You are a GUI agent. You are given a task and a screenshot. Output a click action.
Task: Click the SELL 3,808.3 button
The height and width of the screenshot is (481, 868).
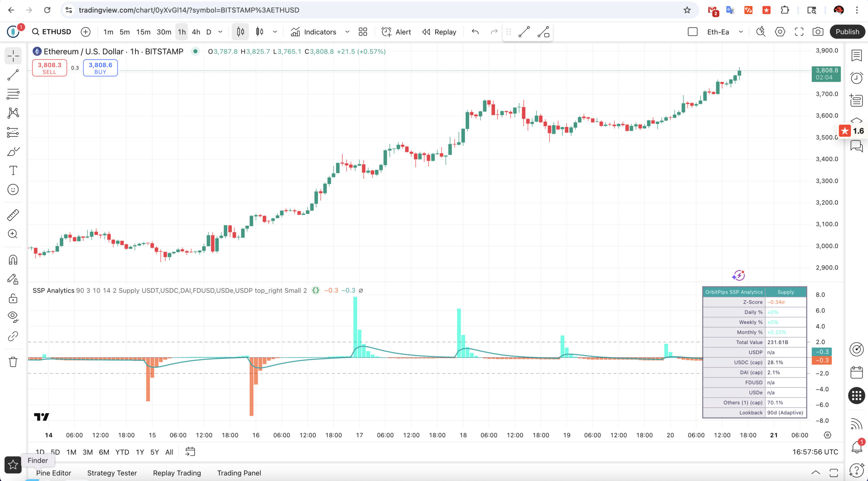[x=50, y=68]
